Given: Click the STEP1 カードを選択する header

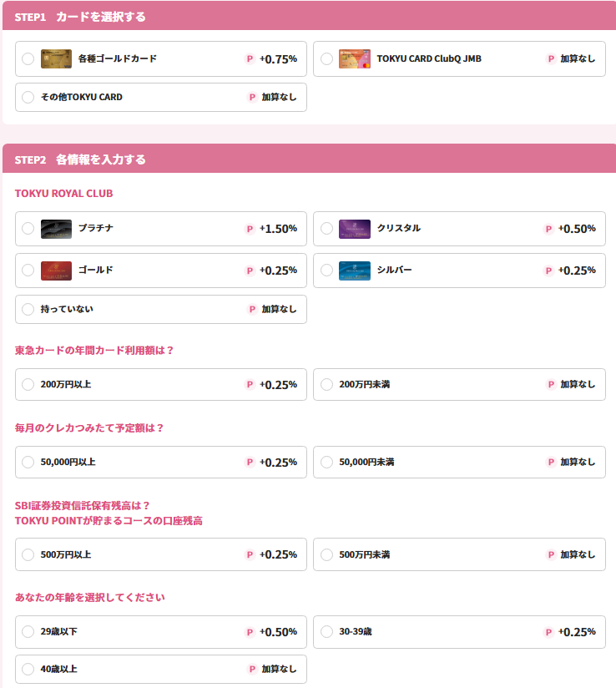Looking at the screenshot, I should [310, 16].
